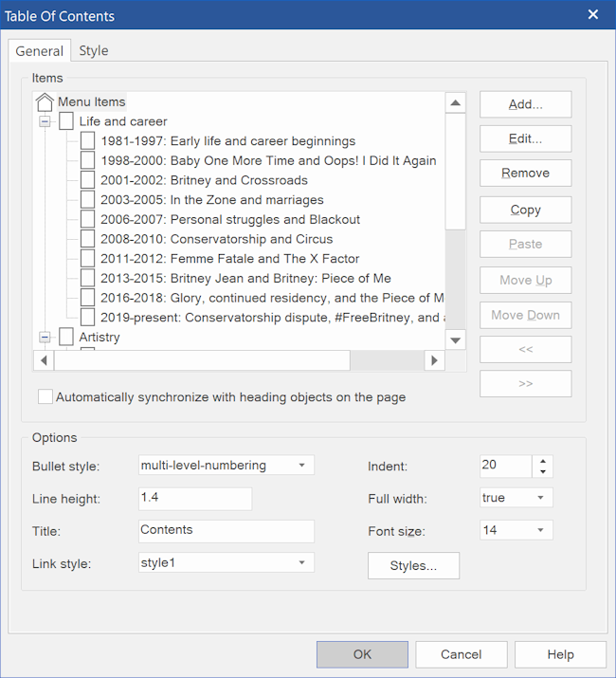616x678 pixels.
Task: Click the horizontal scroll left arrow
Action: pyautogui.click(x=44, y=360)
